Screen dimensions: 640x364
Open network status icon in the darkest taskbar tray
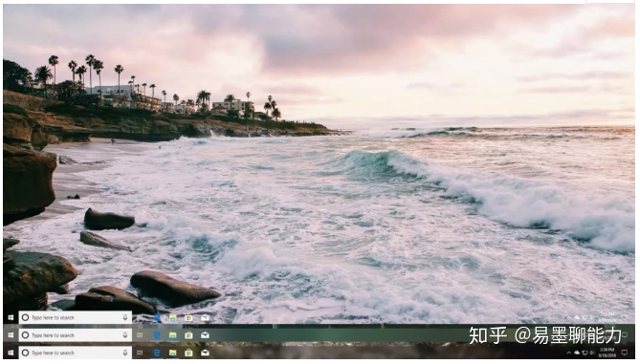[x=585, y=353]
